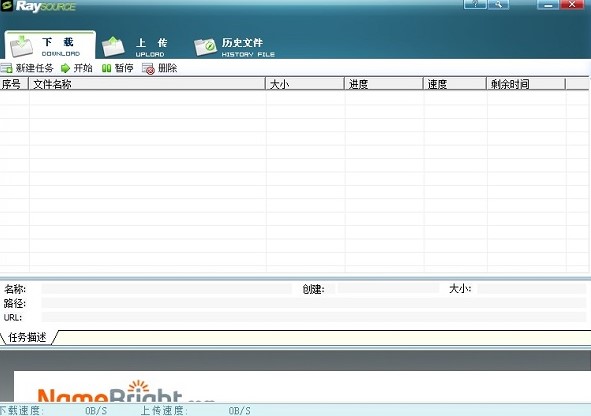
Task: Click the Pause (暂停) toolbar icon
Action: click(x=107, y=68)
